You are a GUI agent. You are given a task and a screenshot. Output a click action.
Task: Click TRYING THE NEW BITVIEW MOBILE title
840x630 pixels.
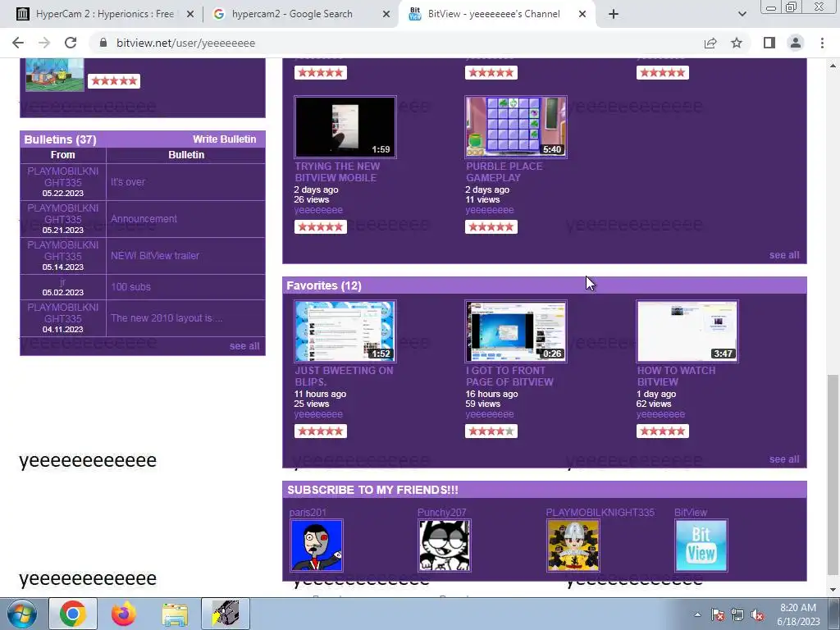(x=337, y=172)
